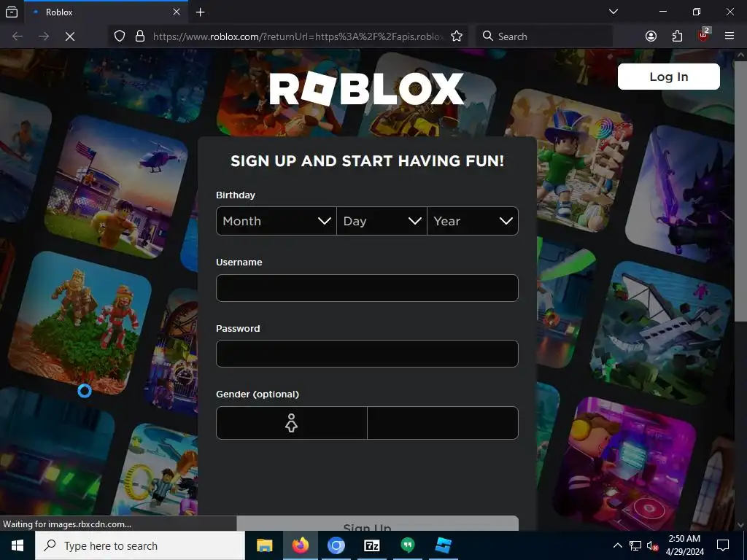747x560 pixels.
Task: Stop loading the page with the X button
Action: tap(70, 36)
